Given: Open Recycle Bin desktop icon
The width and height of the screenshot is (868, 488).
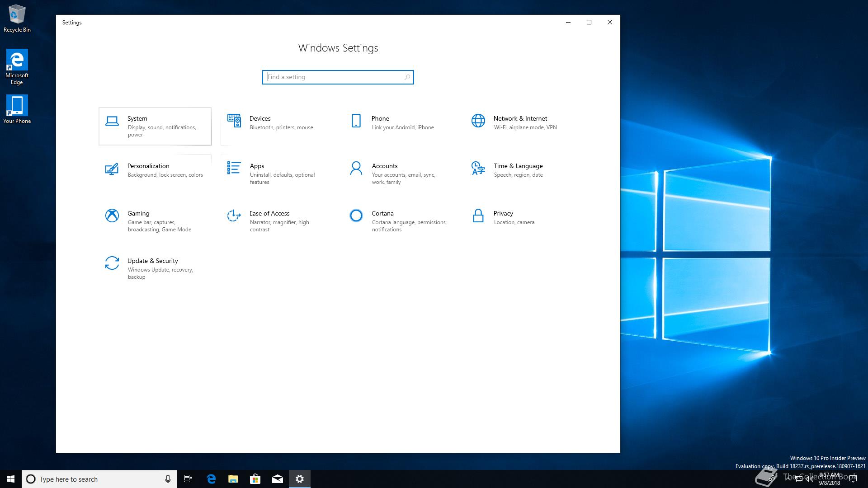Looking at the screenshot, I should [x=17, y=19].
